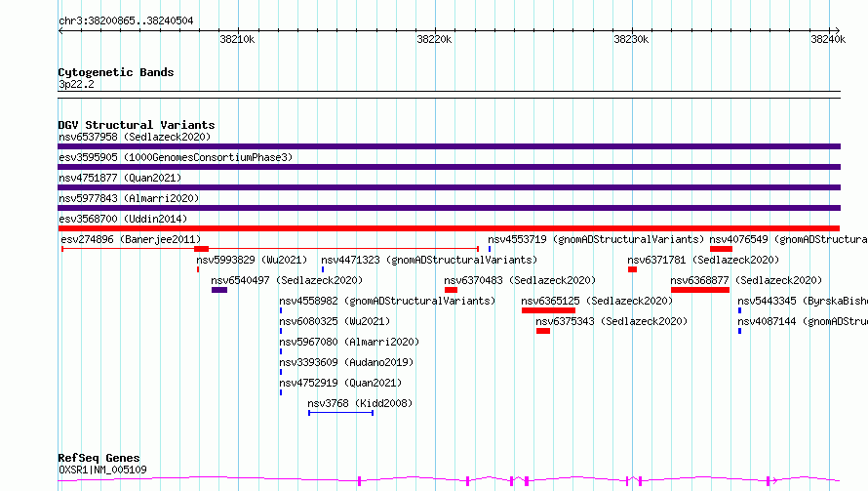Click the 38220k ruler position
The height and width of the screenshot is (491, 868).
point(434,39)
